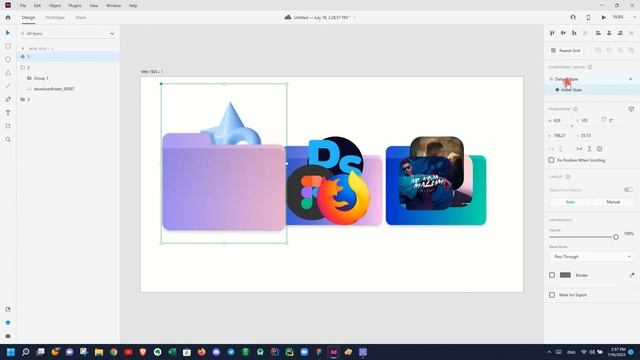Select the Zoom tool in the toolbar

tap(8, 140)
